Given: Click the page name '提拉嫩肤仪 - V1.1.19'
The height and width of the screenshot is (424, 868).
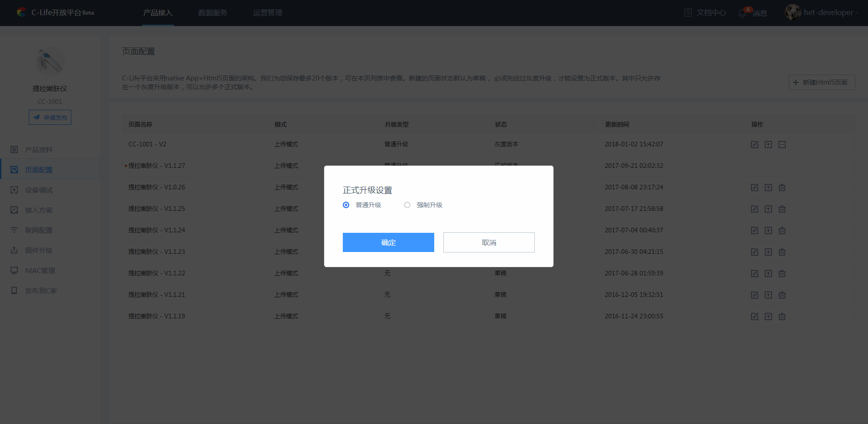Looking at the screenshot, I should [x=156, y=316].
